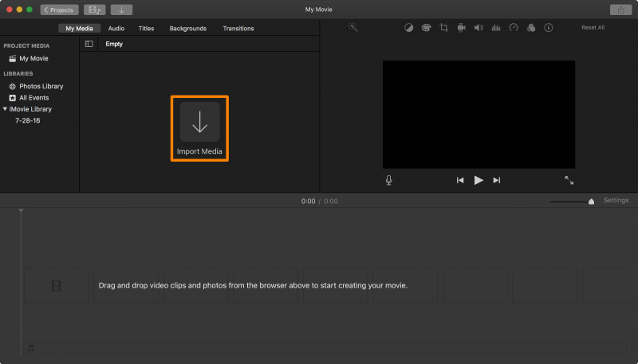638x364 pixels.
Task: Switch to the Transitions tab
Action: coord(238,29)
